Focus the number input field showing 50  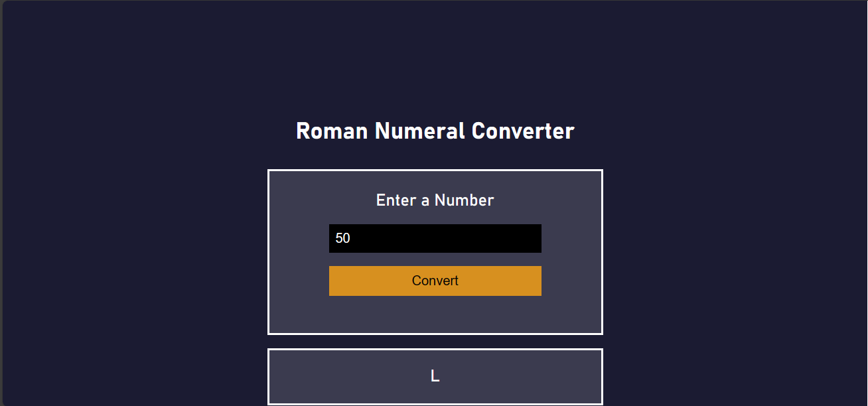pos(435,238)
